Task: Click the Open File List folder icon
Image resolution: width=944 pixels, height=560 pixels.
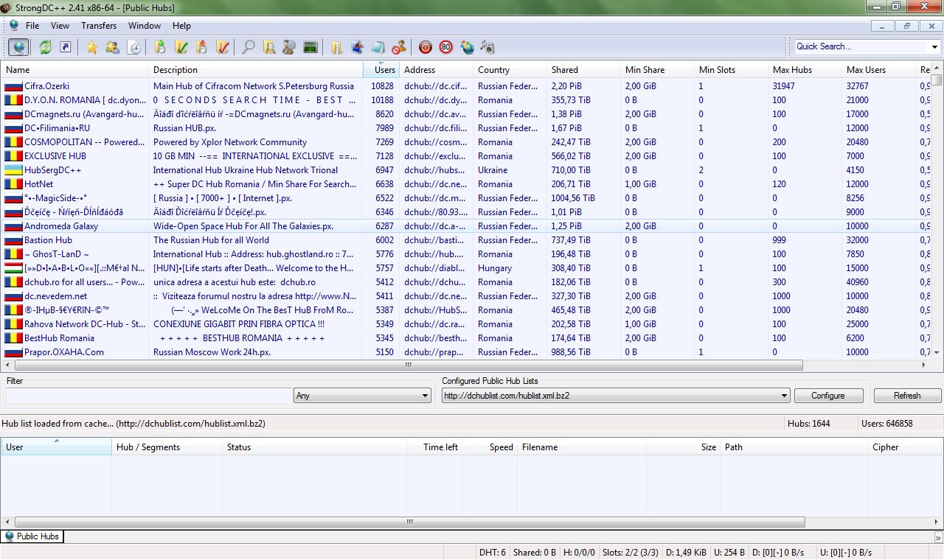Action: (337, 47)
